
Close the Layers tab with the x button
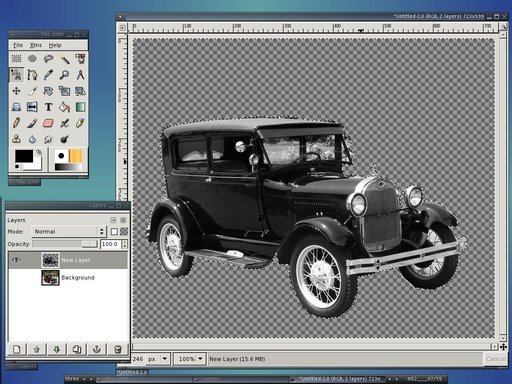123,220
